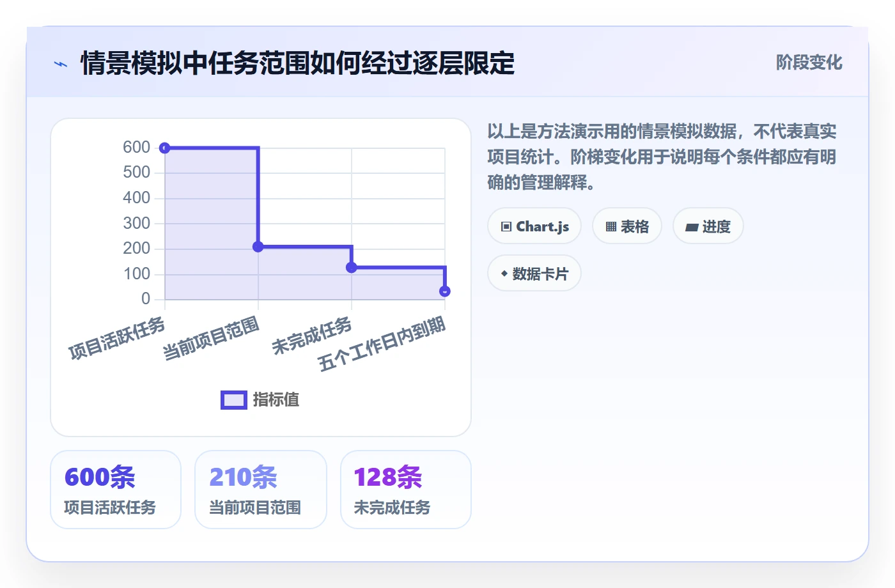Open the 600条 项目活跃任务 card
This screenshot has height=588, width=895.
(116, 490)
